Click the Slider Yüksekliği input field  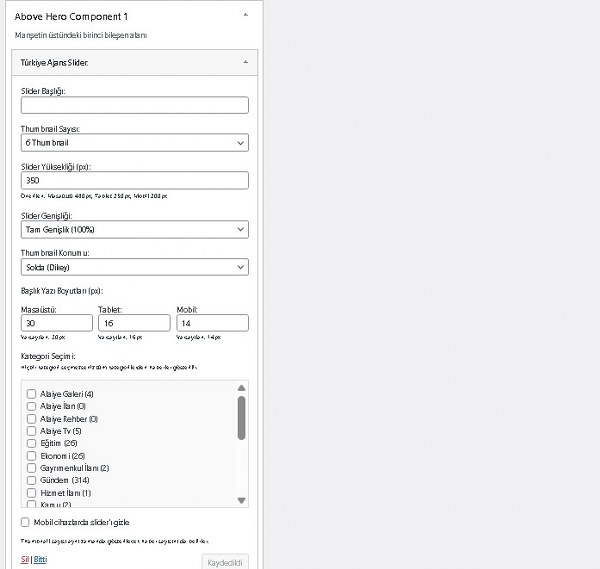pyautogui.click(x=134, y=181)
